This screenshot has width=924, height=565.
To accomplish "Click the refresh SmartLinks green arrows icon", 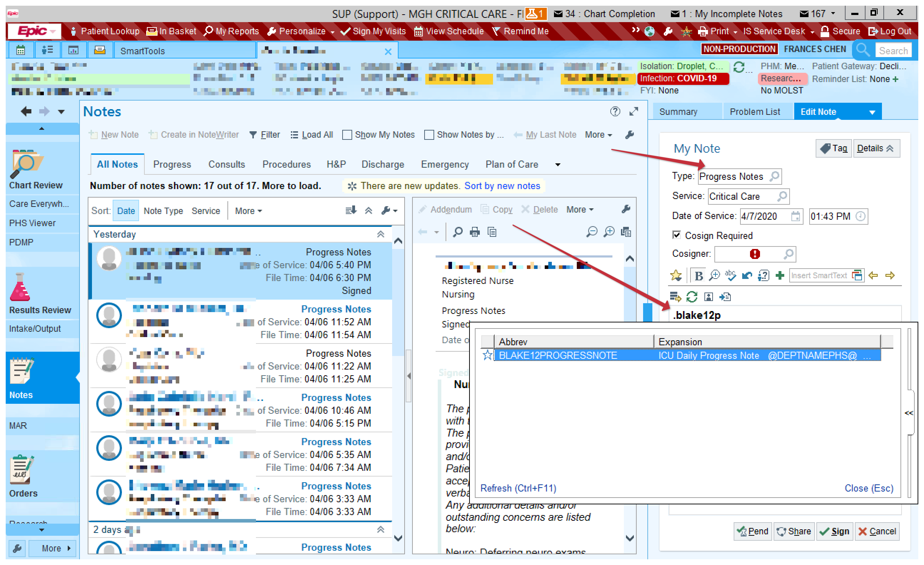I will [692, 297].
